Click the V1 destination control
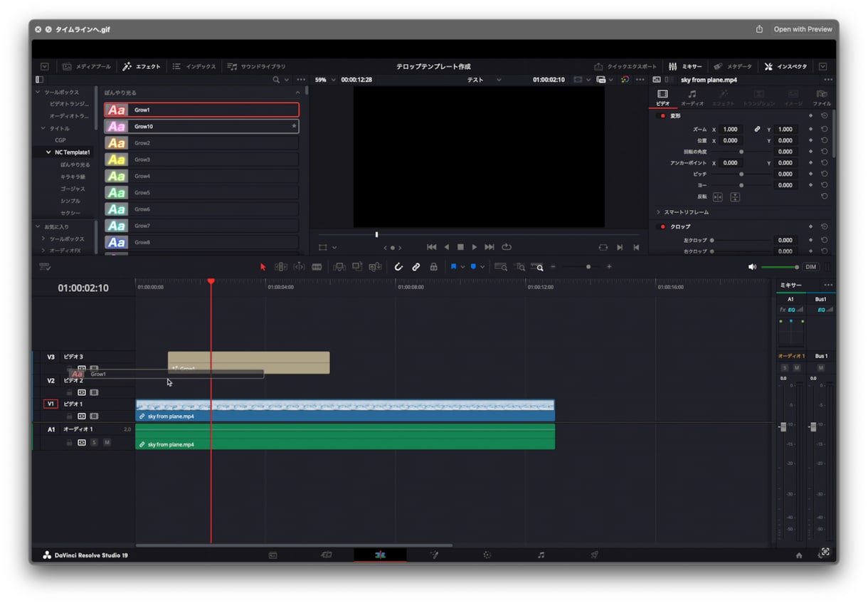Image resolution: width=868 pixels, height=603 pixels. pyautogui.click(x=51, y=404)
